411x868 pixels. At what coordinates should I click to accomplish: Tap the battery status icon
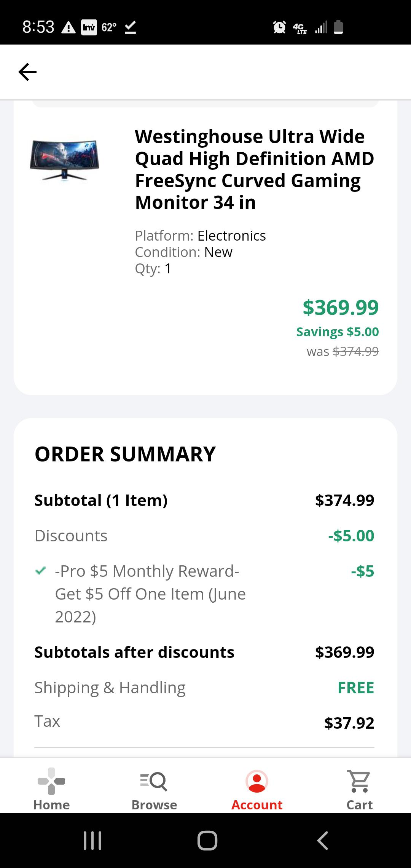coord(338,27)
